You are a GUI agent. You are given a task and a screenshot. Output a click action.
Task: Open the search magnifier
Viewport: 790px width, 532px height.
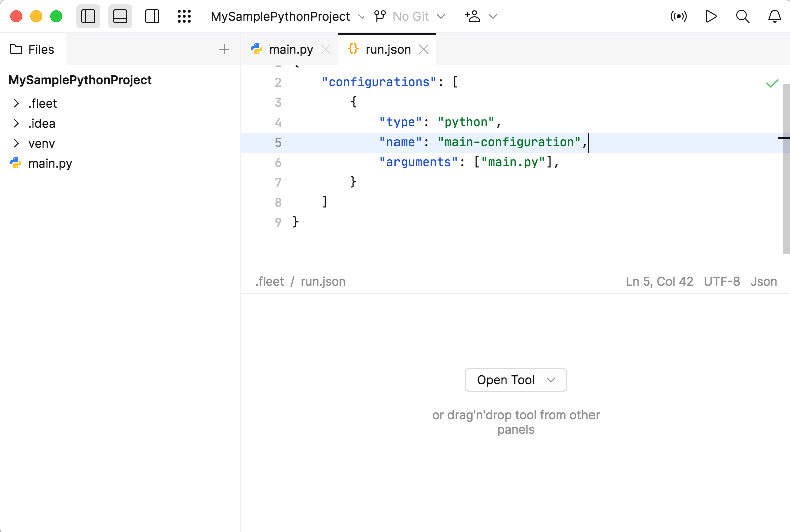pos(742,16)
